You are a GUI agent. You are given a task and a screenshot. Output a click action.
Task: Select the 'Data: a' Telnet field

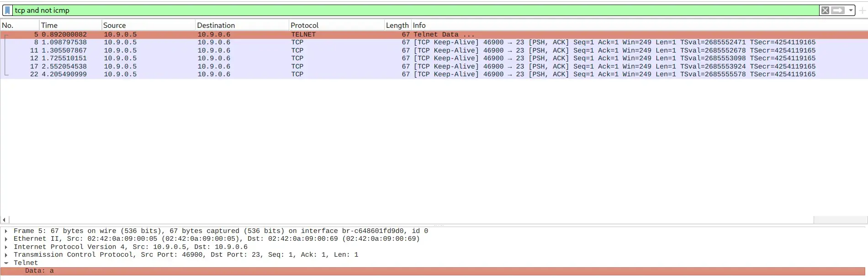point(433,271)
